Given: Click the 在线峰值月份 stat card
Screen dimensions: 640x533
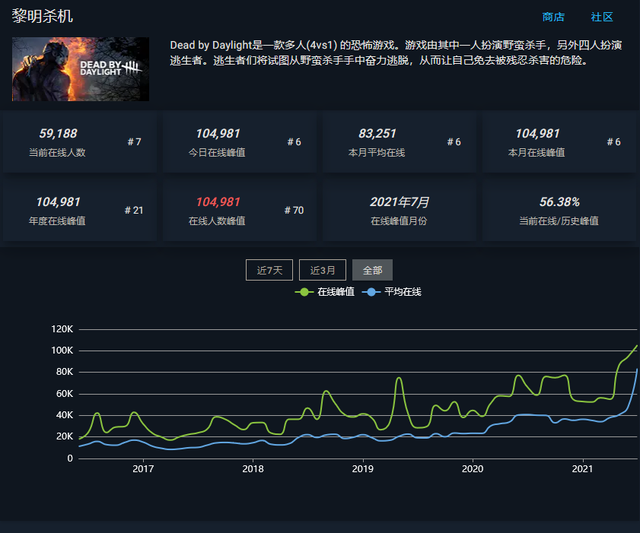Looking at the screenshot, I should pos(399,210).
